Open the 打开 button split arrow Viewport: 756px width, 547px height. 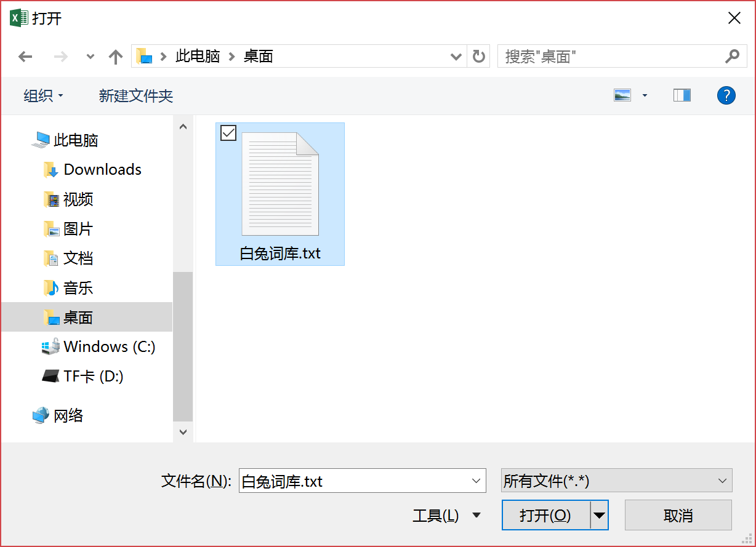coord(599,515)
